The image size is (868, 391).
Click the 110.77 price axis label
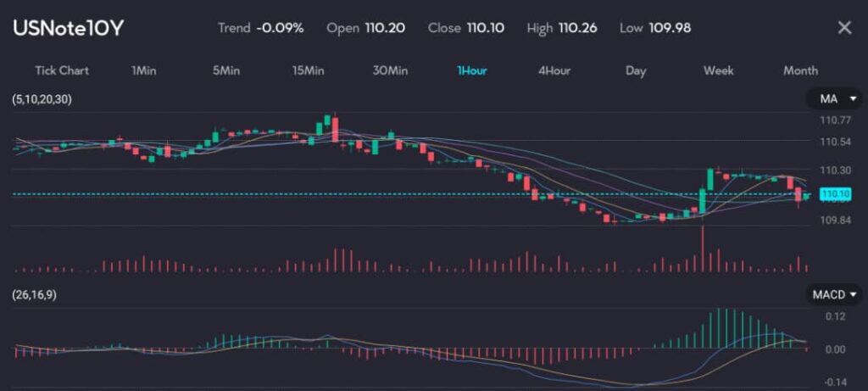pos(834,120)
